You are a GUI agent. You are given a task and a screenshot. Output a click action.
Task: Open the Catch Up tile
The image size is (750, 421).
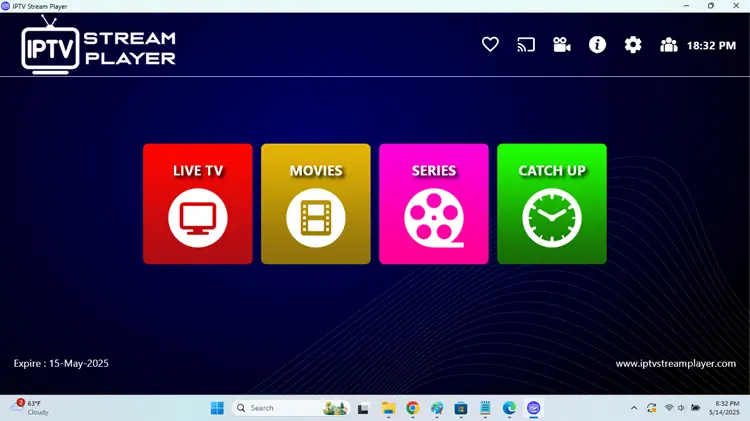(x=552, y=203)
